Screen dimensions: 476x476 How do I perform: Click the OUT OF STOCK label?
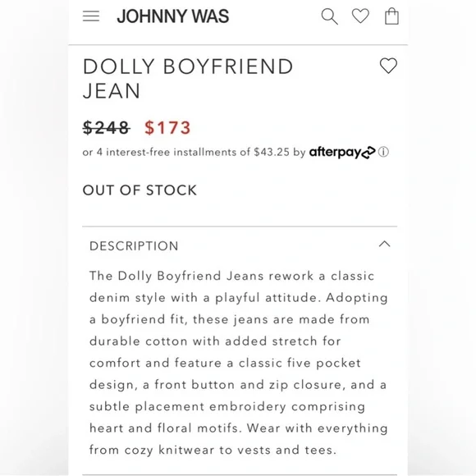[x=140, y=190]
